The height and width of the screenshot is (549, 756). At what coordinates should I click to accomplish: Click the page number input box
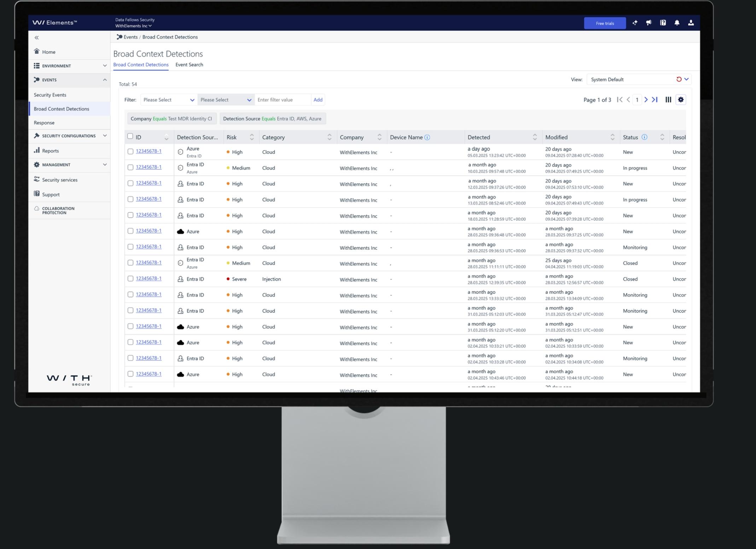pyautogui.click(x=637, y=100)
